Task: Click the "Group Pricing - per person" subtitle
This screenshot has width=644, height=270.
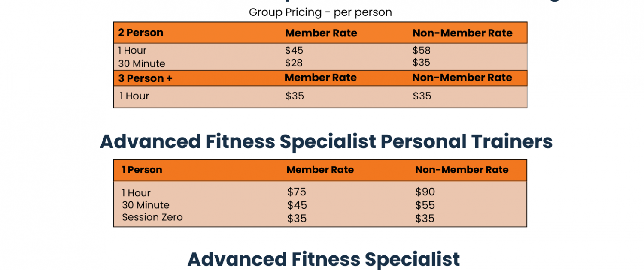Action: [x=320, y=12]
